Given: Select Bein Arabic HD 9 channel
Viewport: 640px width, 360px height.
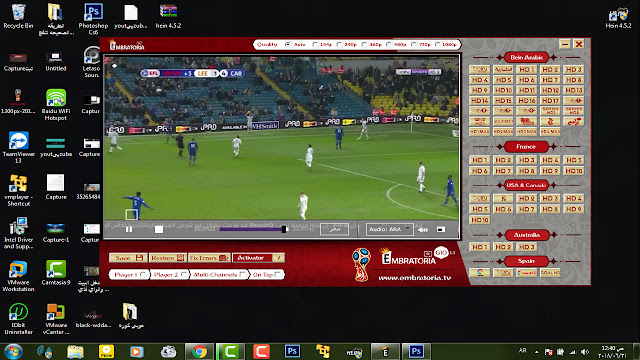Looking at the screenshot, I should [480, 90].
